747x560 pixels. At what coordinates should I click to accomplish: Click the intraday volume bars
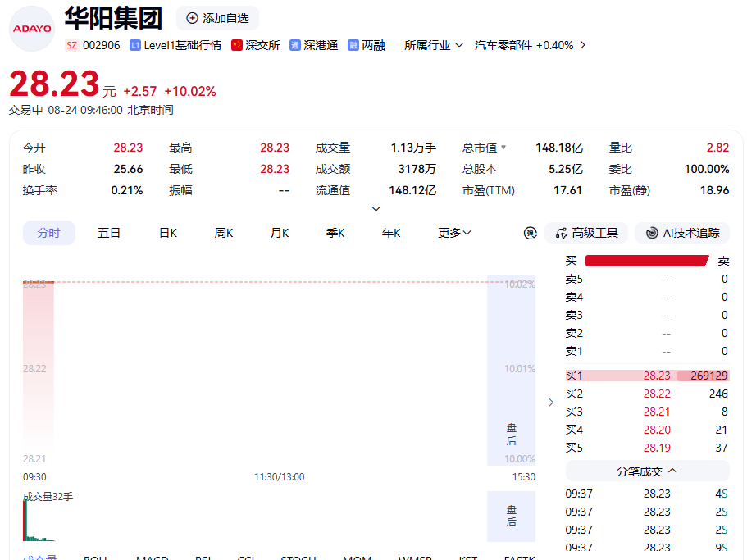[x=39, y=521]
